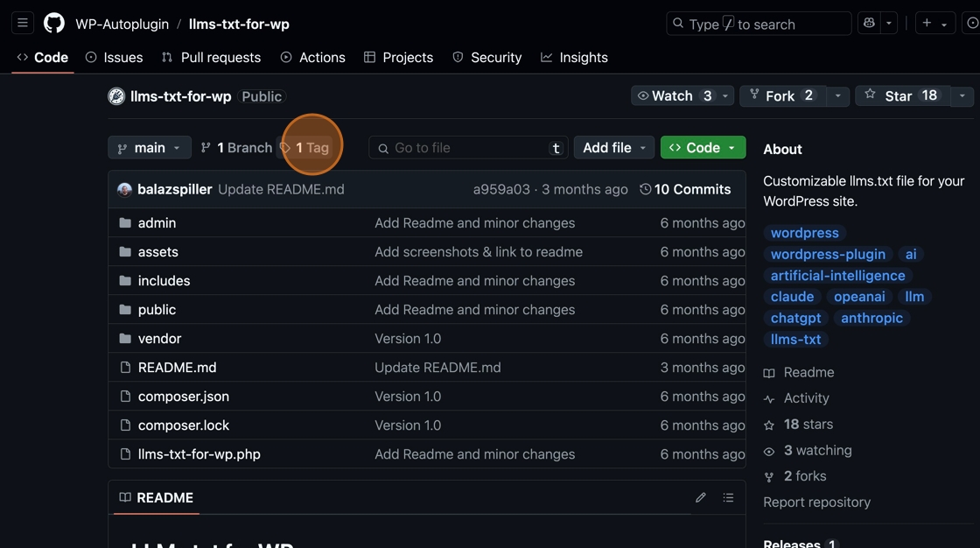This screenshot has width=980, height=548.
Task: Click the book icon beside Readme
Action: pyautogui.click(x=769, y=373)
